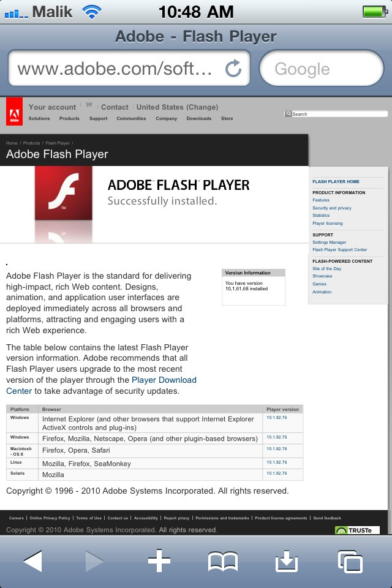Screen dimensions: 392x588
Task: Open Security and privacy link
Action: click(x=332, y=208)
